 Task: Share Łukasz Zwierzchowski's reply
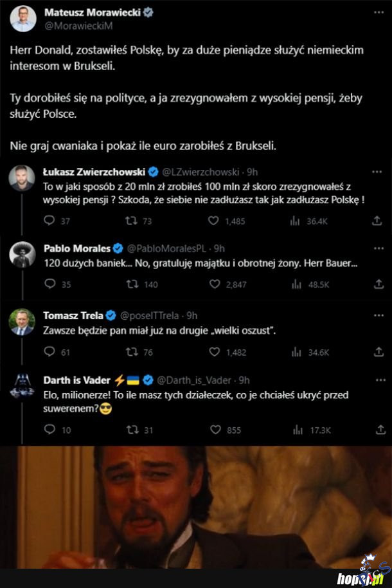pos(377,221)
